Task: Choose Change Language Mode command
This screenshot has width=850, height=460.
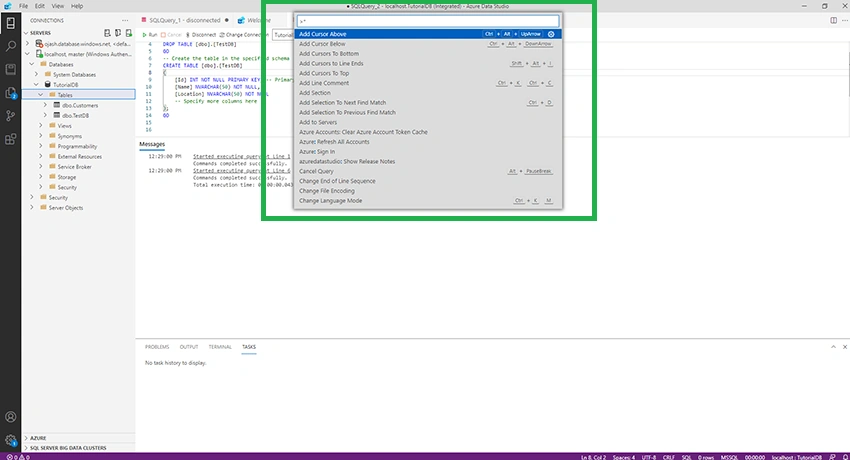Action: 428,200
